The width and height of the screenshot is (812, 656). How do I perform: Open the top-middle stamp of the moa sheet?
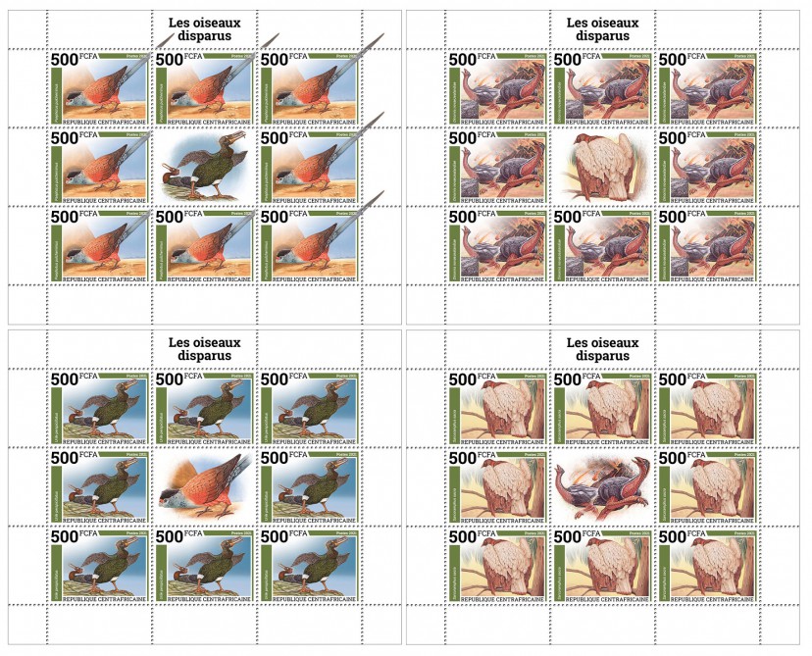[602, 88]
